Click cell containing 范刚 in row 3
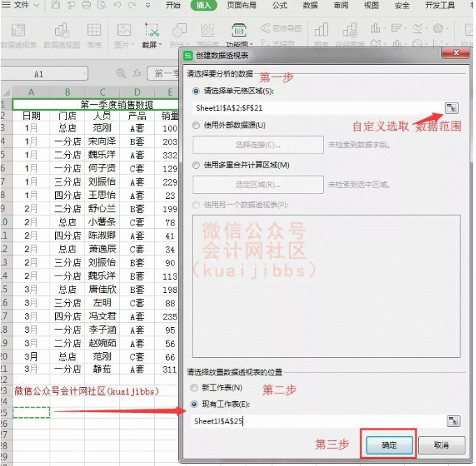Image resolution: width=476 pixels, height=466 pixels. [103, 128]
